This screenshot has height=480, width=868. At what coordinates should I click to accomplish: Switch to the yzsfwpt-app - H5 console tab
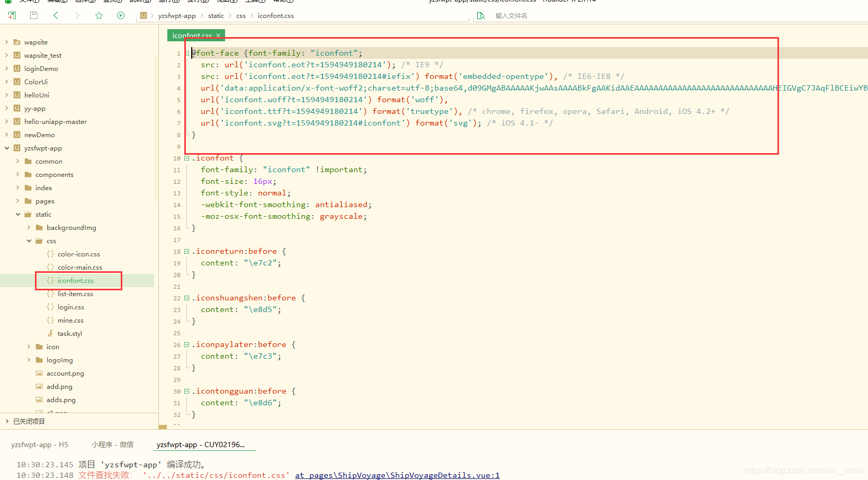(40, 445)
